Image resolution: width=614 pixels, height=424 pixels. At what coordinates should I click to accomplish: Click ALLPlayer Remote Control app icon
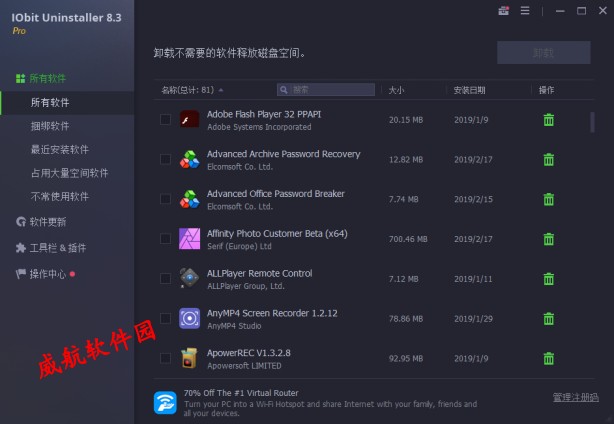pos(190,279)
